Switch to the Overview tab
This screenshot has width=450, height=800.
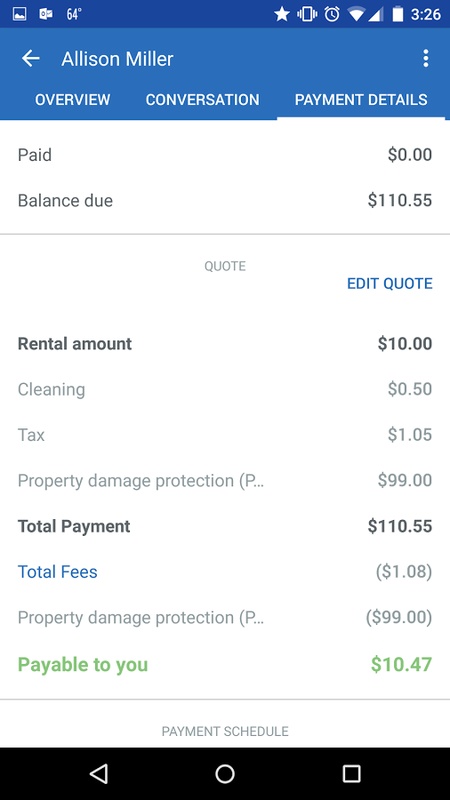tap(72, 99)
